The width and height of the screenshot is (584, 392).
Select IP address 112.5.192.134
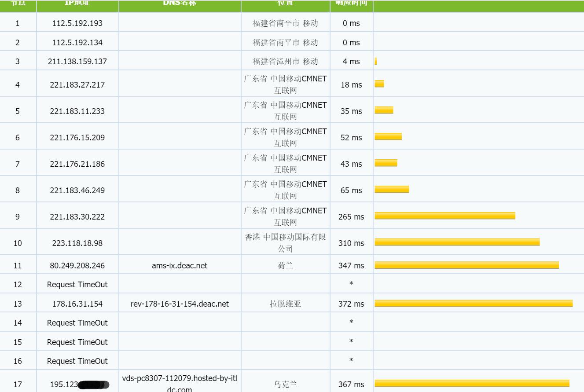[x=77, y=43]
